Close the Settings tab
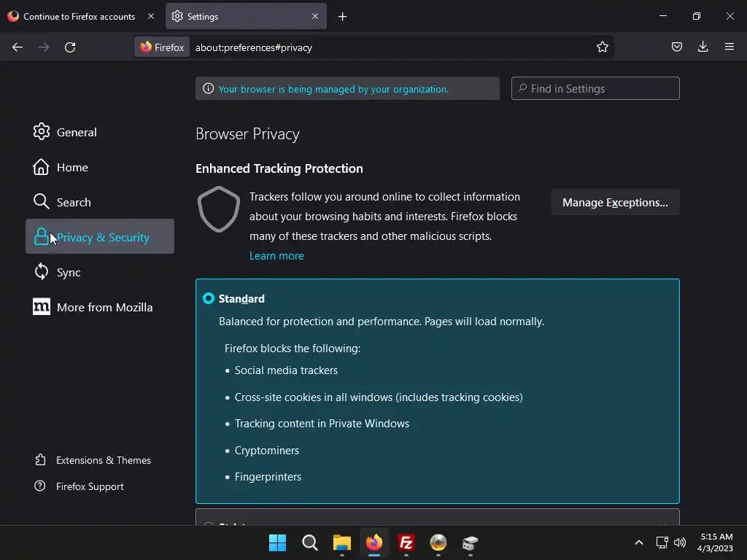The width and height of the screenshot is (747, 560). [x=315, y=16]
